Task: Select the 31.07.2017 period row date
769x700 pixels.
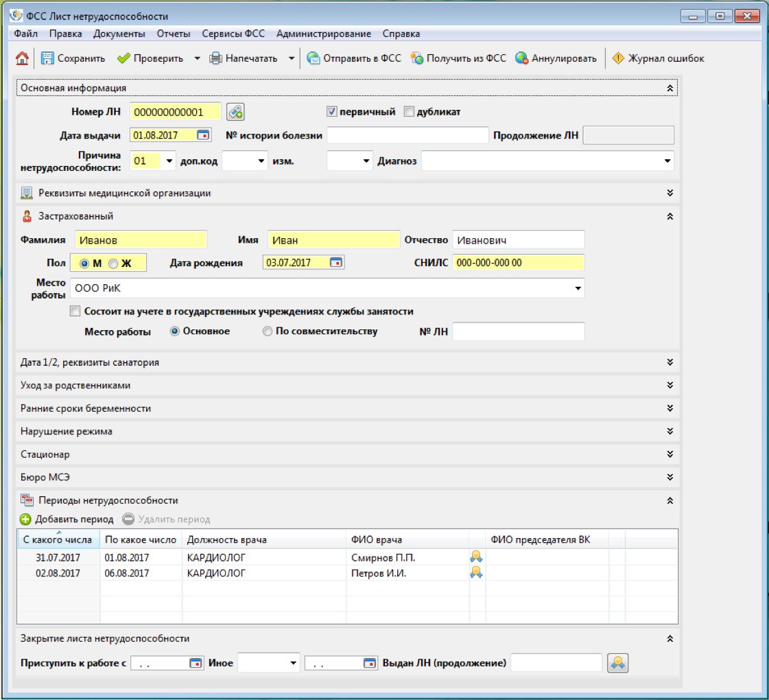Action: click(x=58, y=558)
